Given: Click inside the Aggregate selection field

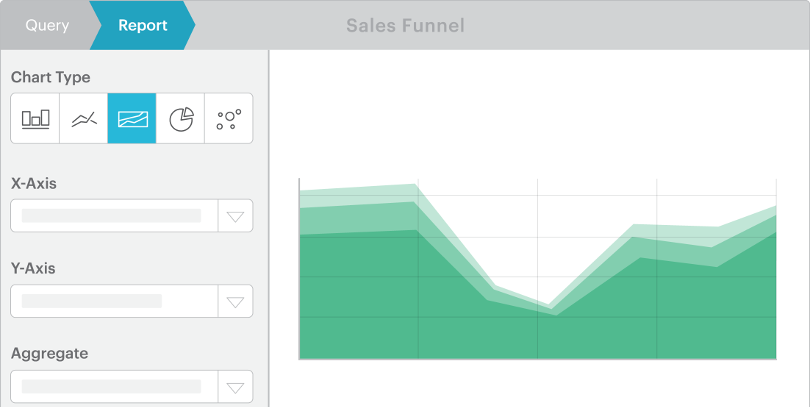Looking at the screenshot, I should tap(112, 387).
